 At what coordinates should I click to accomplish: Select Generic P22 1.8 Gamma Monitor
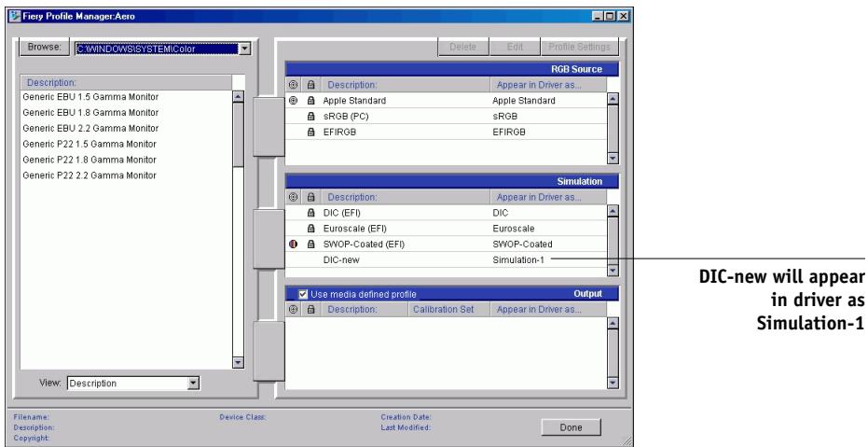tap(90, 160)
